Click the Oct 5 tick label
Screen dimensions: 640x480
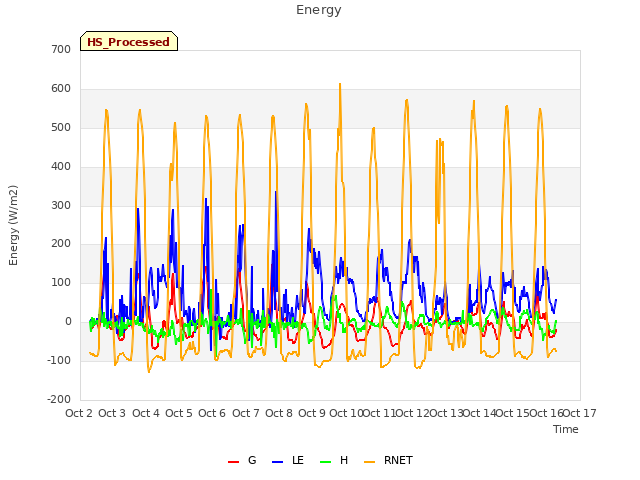(179, 413)
